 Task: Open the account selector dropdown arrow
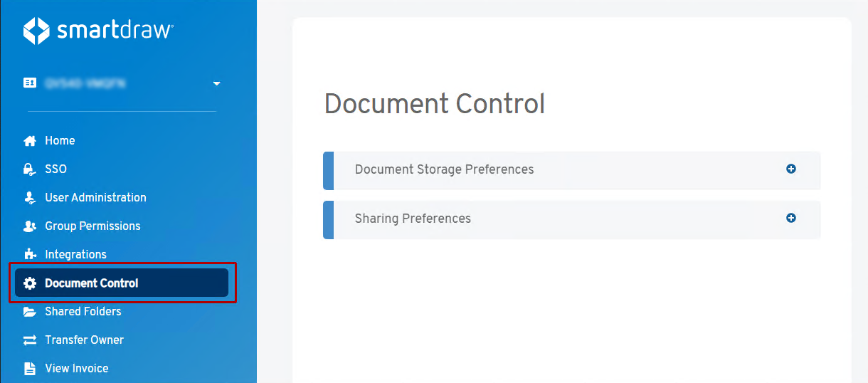click(x=216, y=84)
